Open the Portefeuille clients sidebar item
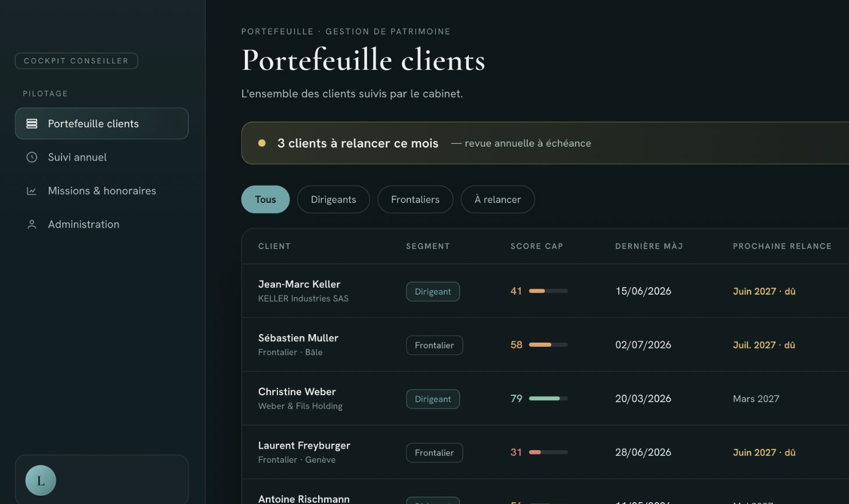849x504 pixels. (102, 124)
